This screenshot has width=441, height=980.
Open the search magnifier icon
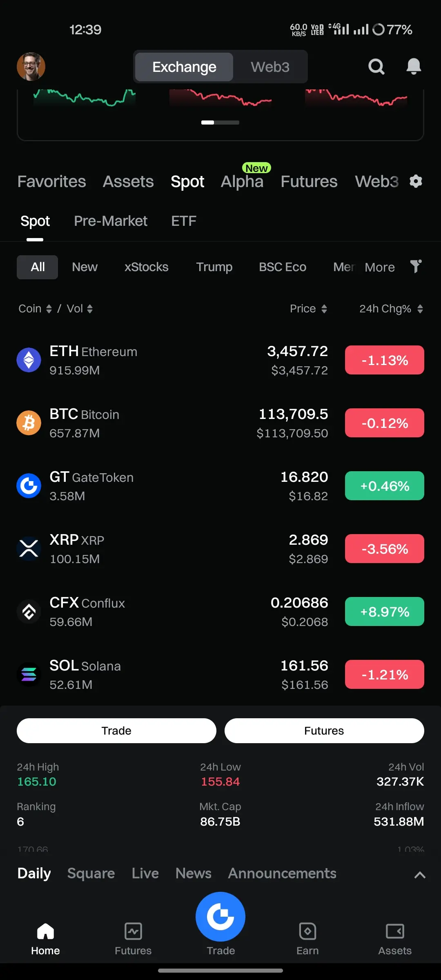point(376,67)
